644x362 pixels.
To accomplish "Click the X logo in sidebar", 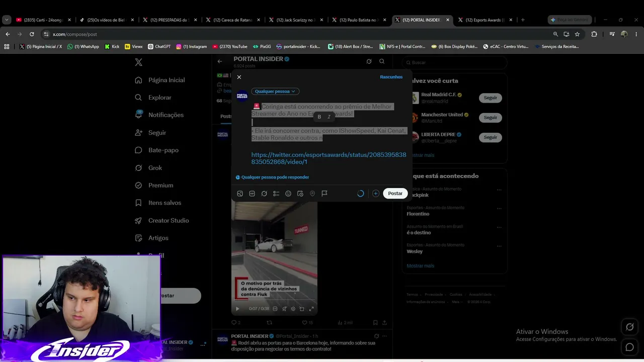I will pyautogui.click(x=139, y=62).
